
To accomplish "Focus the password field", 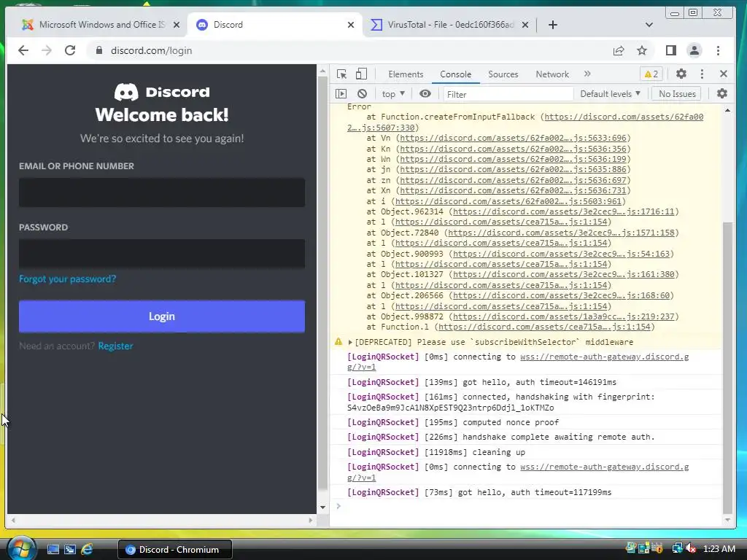I will coord(162,253).
